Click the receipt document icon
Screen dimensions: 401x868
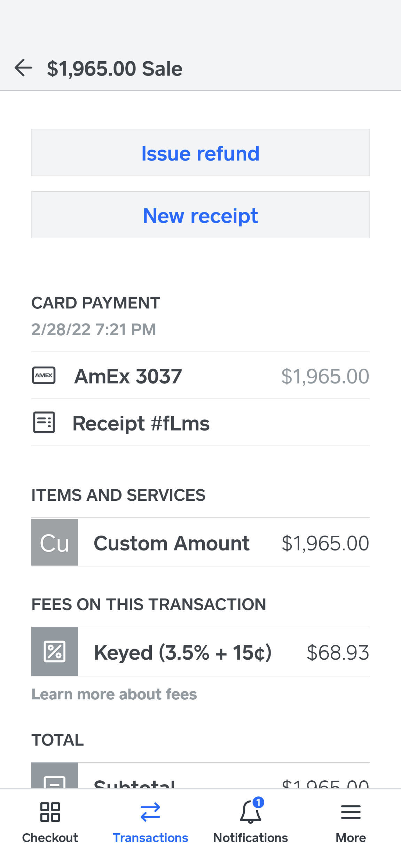(x=44, y=423)
